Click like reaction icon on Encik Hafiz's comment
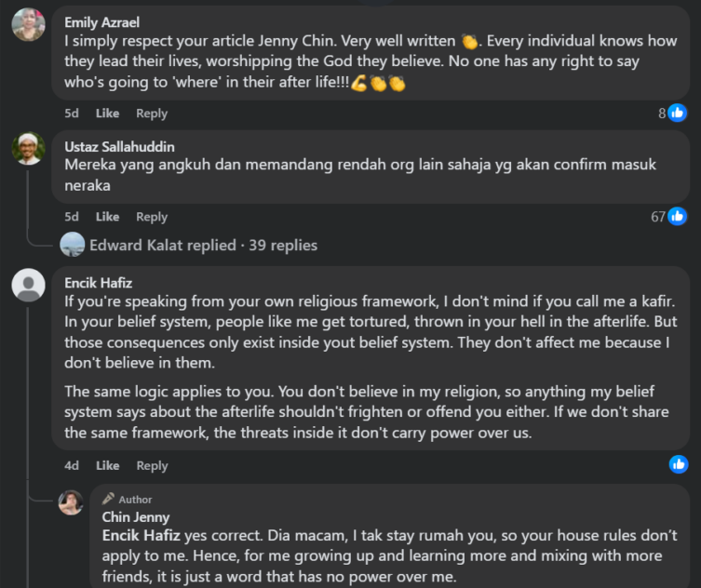 679,463
